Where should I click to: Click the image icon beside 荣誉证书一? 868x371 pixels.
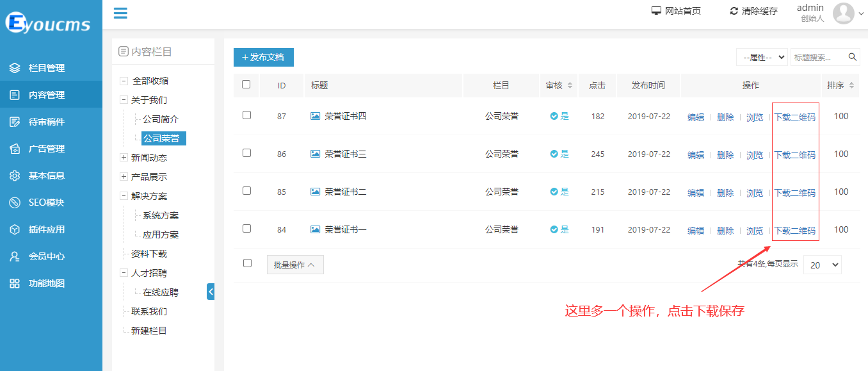(315, 229)
